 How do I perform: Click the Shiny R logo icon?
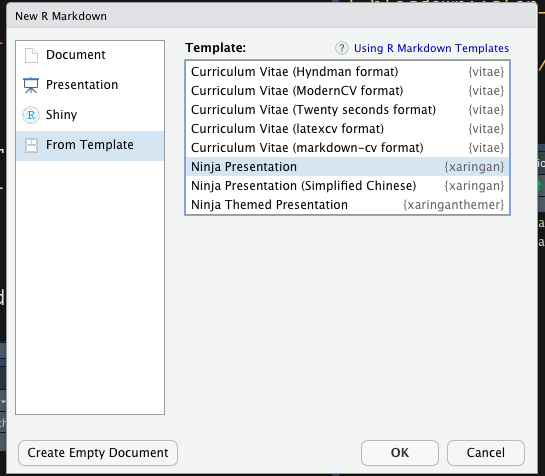(x=31, y=115)
